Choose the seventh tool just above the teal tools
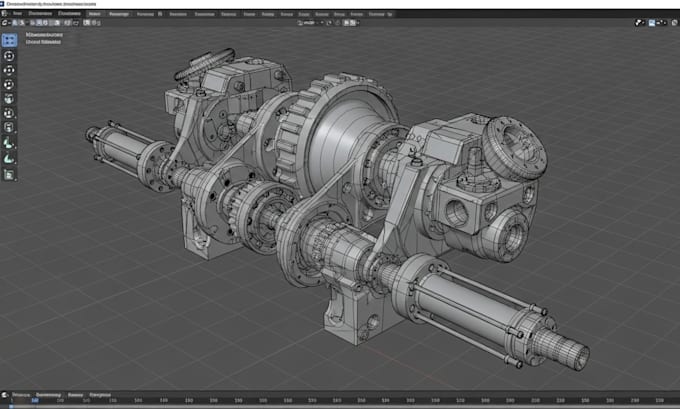680x409 pixels. (x=9, y=128)
